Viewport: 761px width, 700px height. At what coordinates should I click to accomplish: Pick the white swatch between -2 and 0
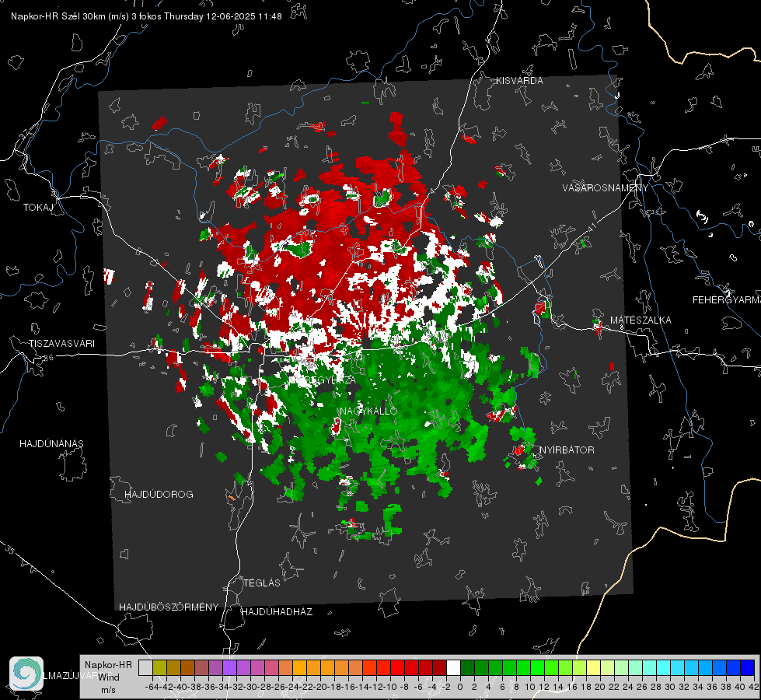pos(453,667)
